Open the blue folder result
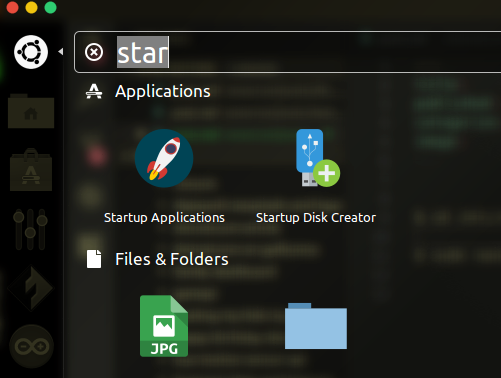501x378 pixels. 316,326
